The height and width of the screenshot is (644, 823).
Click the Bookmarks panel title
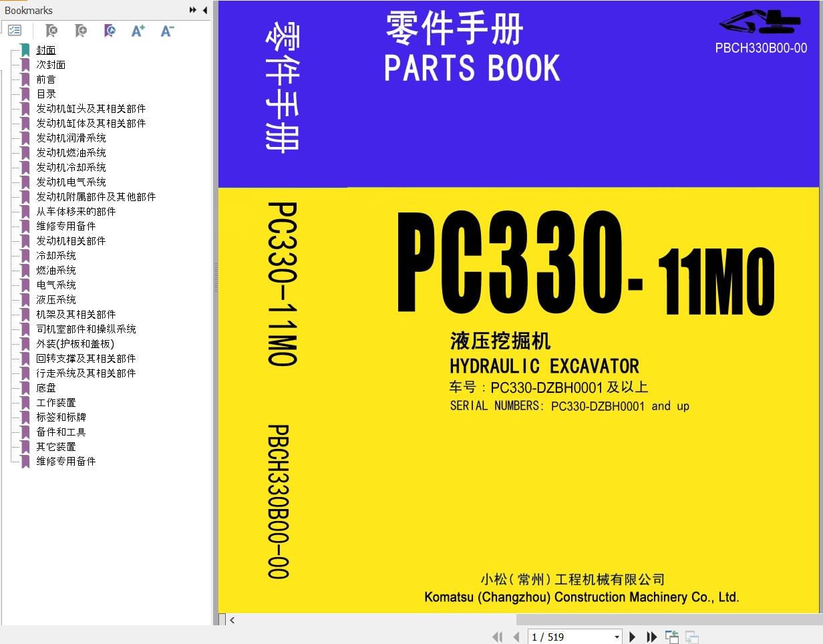click(29, 11)
